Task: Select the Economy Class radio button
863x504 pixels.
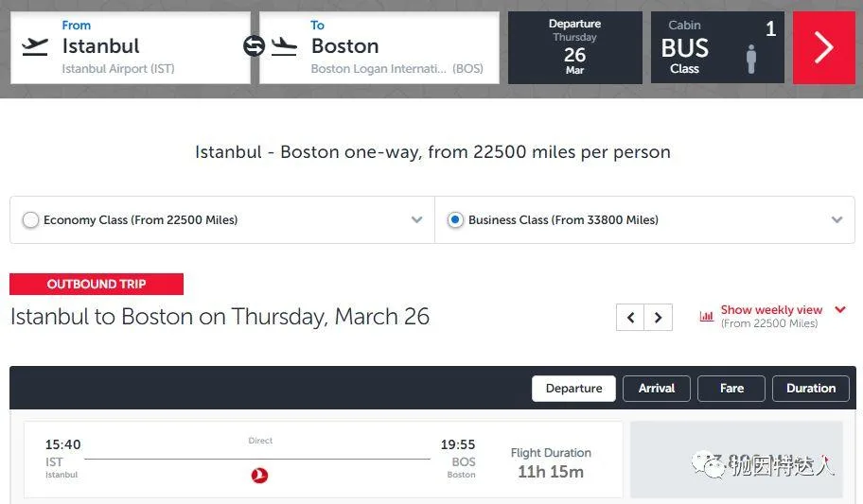Action: pyautogui.click(x=31, y=220)
